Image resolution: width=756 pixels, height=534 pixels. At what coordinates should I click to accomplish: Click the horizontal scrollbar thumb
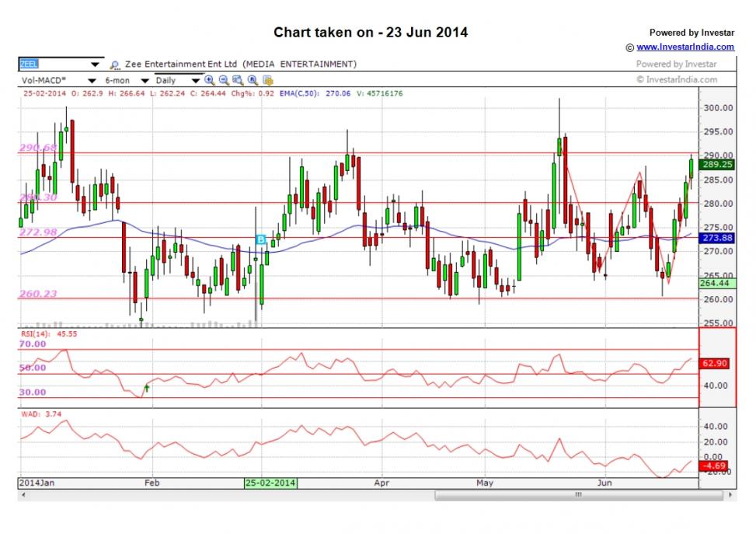pyautogui.click(x=579, y=495)
